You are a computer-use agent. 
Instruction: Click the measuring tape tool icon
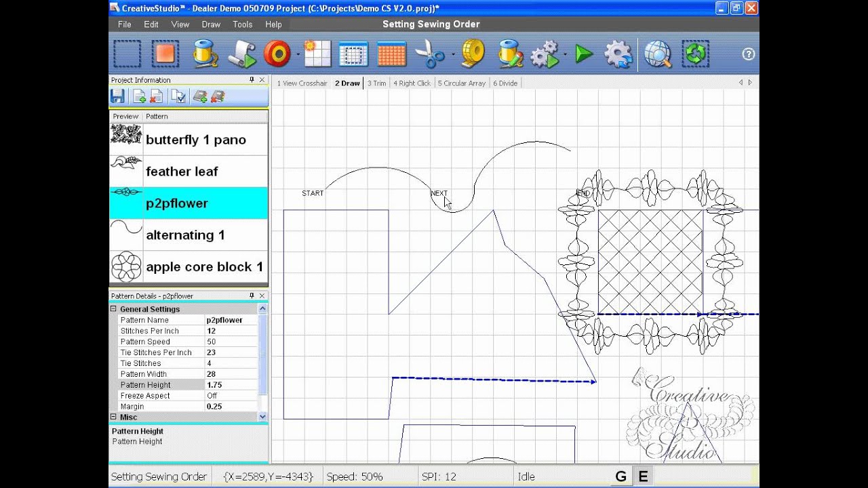473,54
